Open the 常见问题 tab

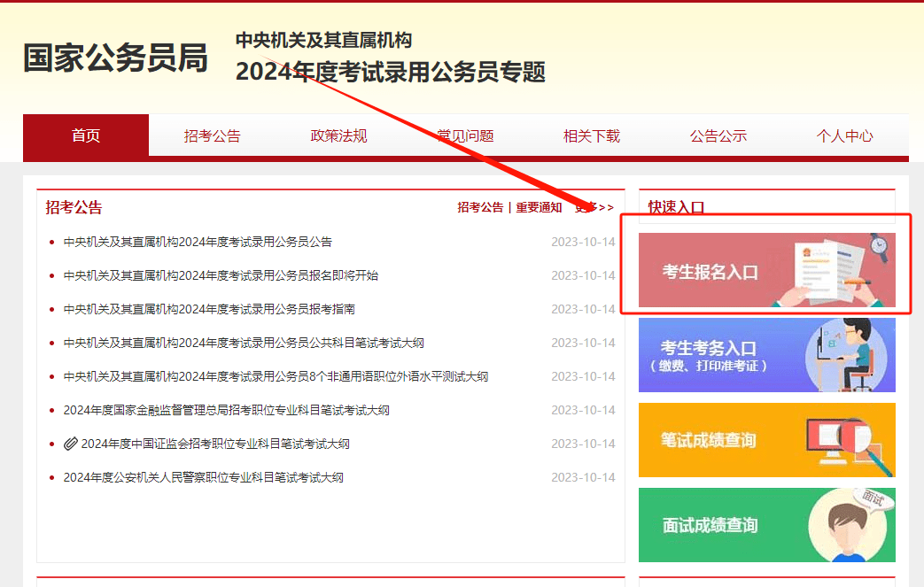coord(464,135)
